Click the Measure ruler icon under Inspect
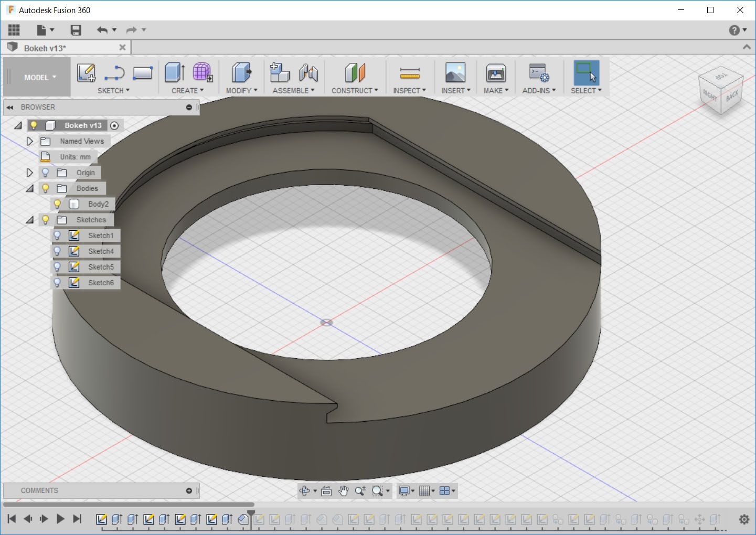 tap(410, 73)
